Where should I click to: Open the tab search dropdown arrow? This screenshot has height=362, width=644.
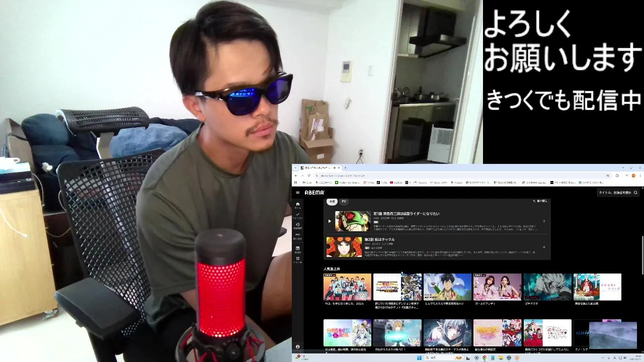(x=295, y=167)
